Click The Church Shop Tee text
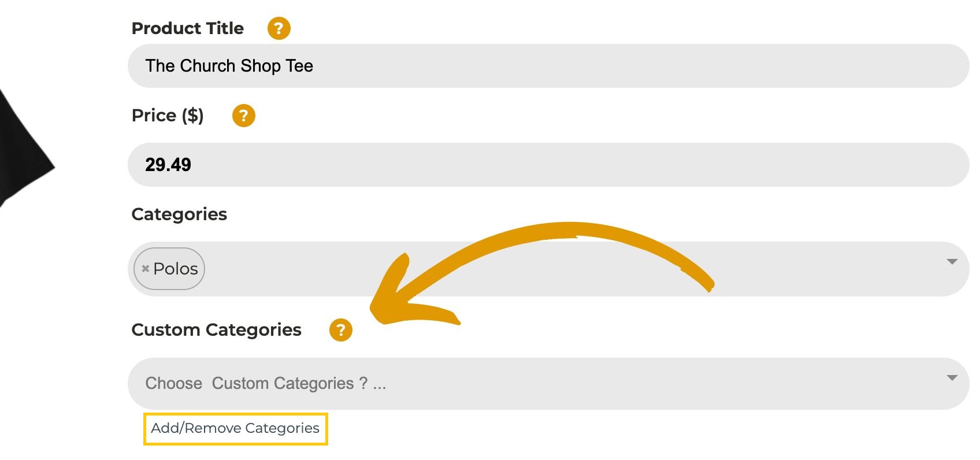Screen dimensions: 980x460 (229, 66)
